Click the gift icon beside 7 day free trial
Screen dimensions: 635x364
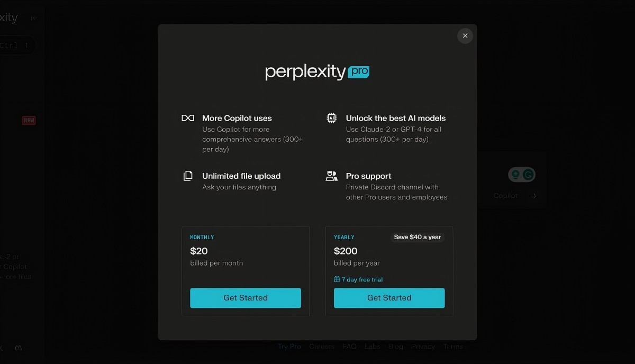(335, 279)
